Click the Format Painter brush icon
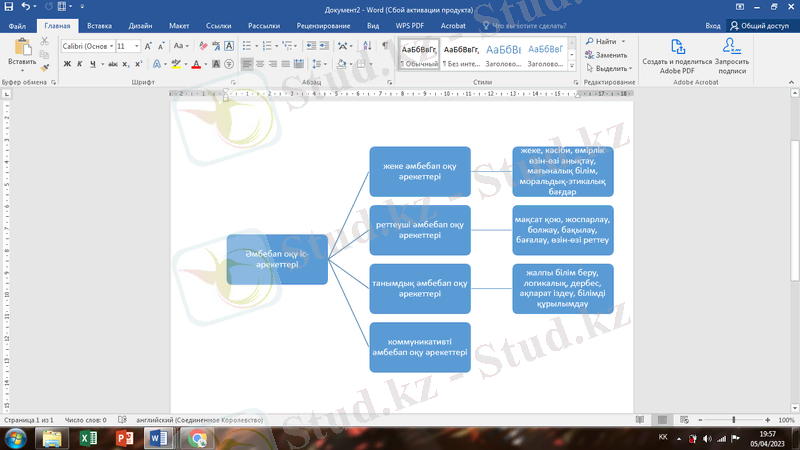 point(45,67)
